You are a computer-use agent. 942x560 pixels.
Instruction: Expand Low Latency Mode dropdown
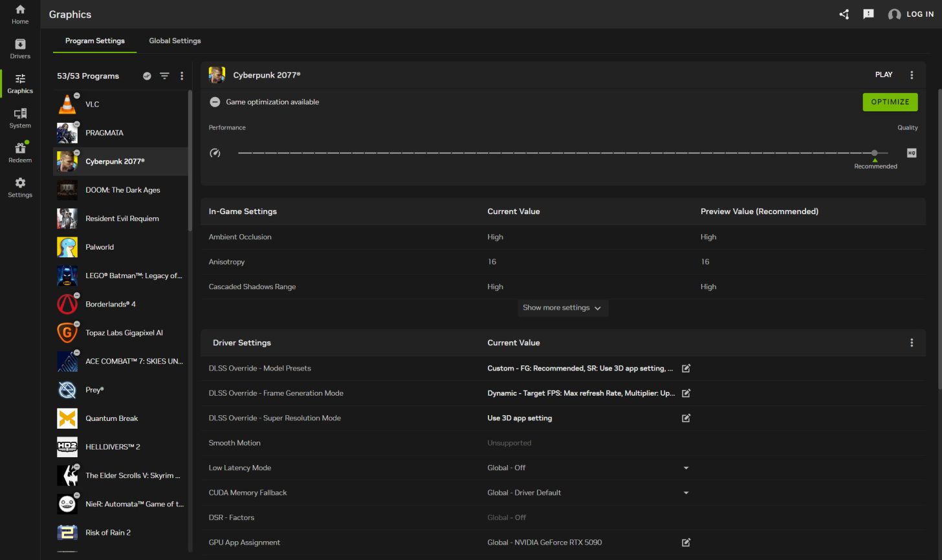click(686, 468)
